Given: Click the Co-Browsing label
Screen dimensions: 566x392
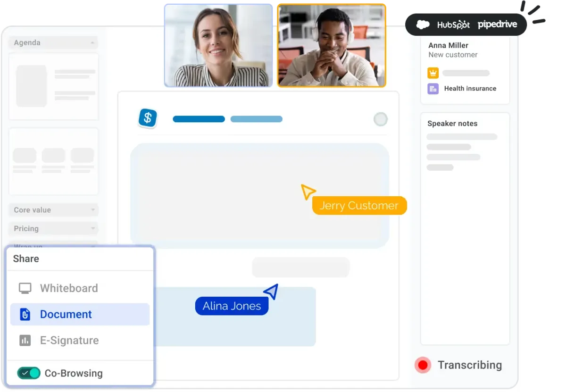Looking at the screenshot, I should (x=74, y=374).
